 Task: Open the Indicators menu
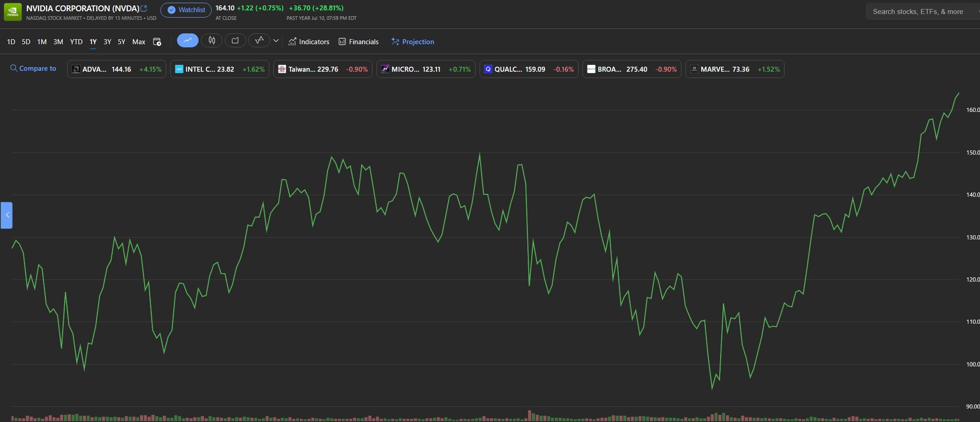pos(309,42)
